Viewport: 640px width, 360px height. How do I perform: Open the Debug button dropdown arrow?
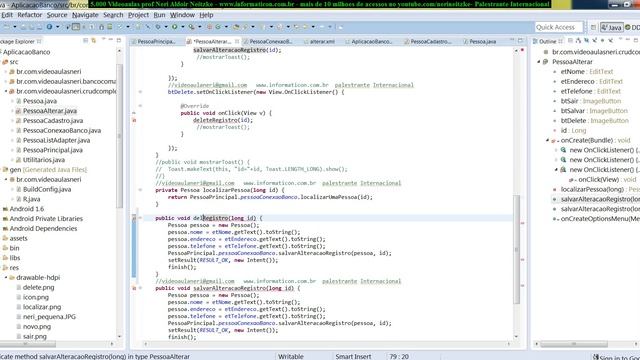click(166, 27)
